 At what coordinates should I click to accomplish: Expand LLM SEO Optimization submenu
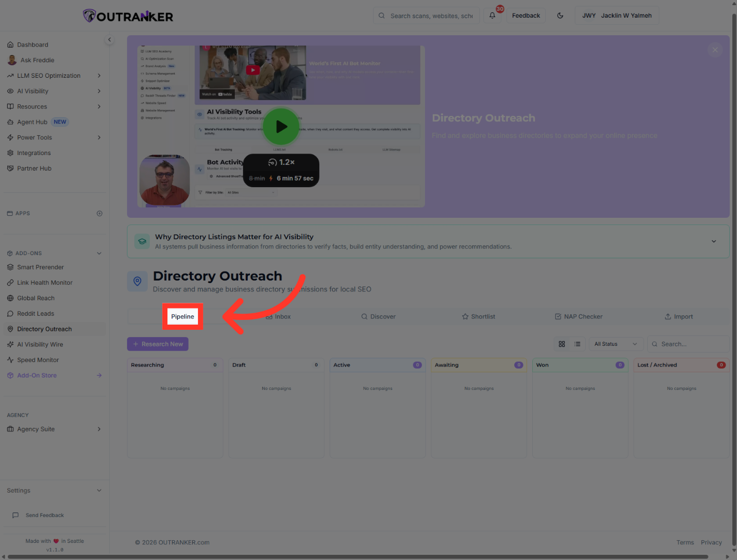click(99, 76)
